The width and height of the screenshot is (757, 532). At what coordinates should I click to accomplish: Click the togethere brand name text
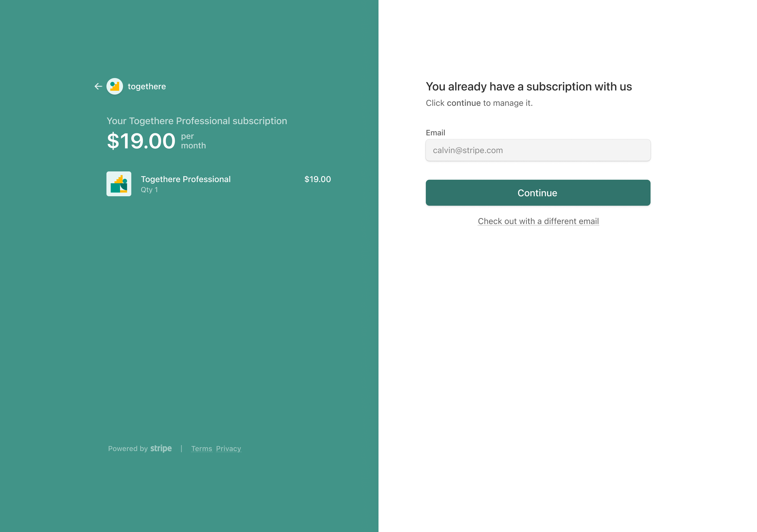point(147,86)
